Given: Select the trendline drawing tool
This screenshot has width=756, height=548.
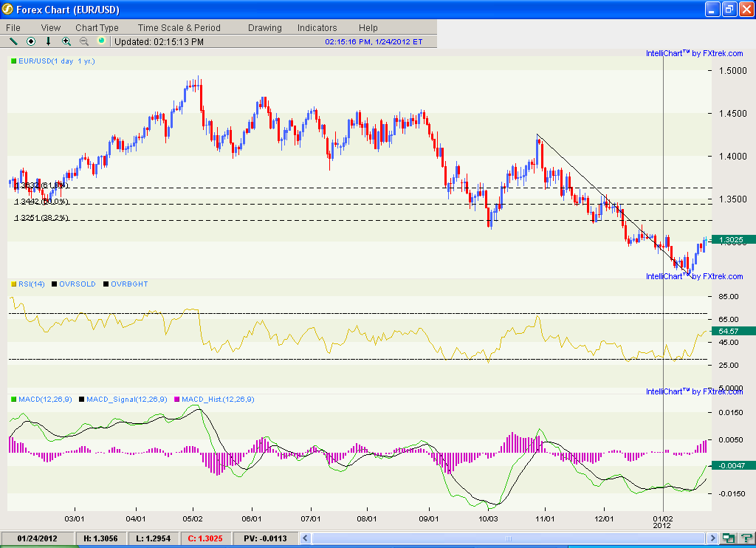Looking at the screenshot, I should pos(13,41).
